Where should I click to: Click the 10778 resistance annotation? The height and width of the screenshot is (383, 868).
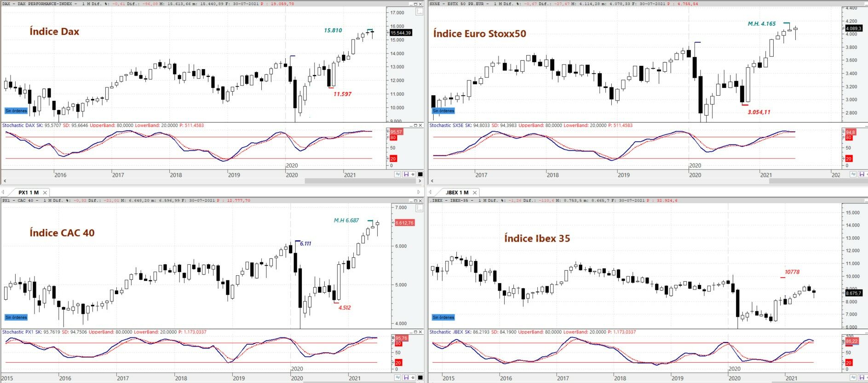[792, 272]
